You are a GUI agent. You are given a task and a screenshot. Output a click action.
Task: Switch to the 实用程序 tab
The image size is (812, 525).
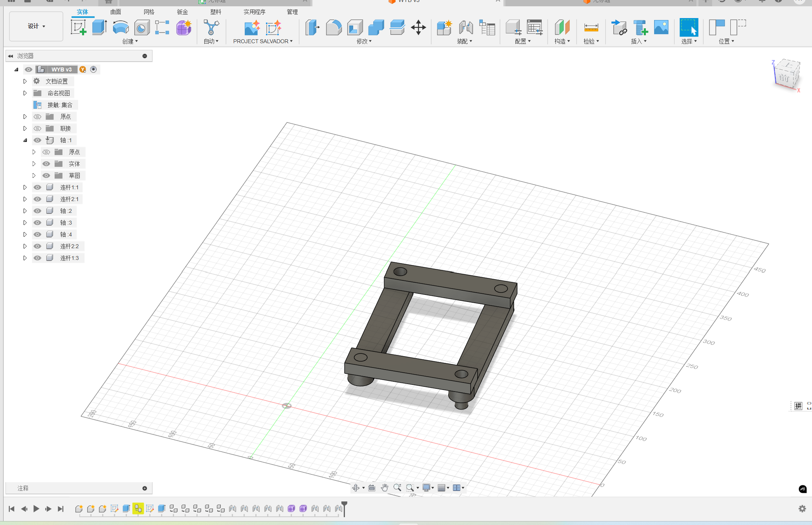(x=254, y=12)
